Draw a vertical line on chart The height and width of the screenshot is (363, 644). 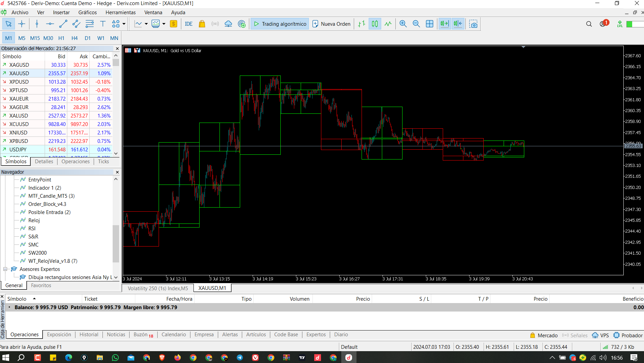(37, 24)
